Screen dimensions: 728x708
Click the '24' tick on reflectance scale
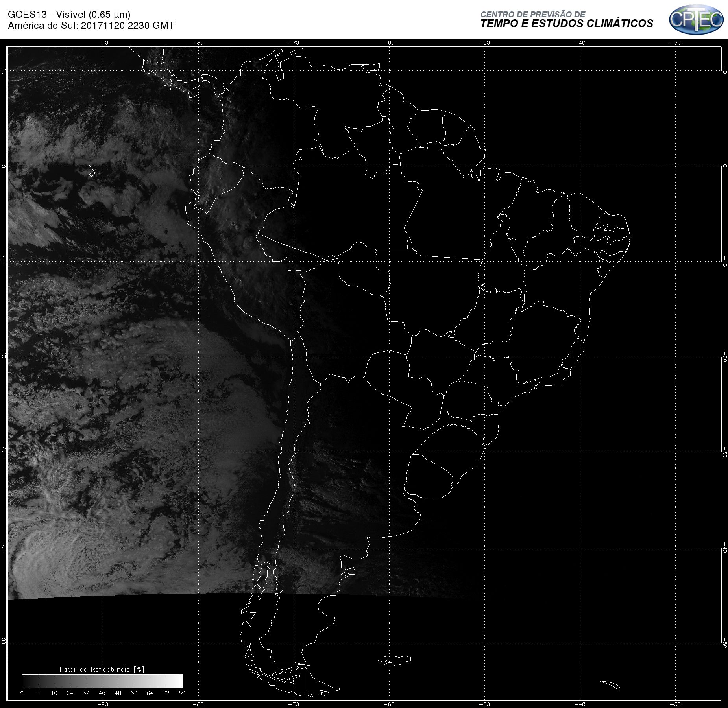(x=70, y=693)
